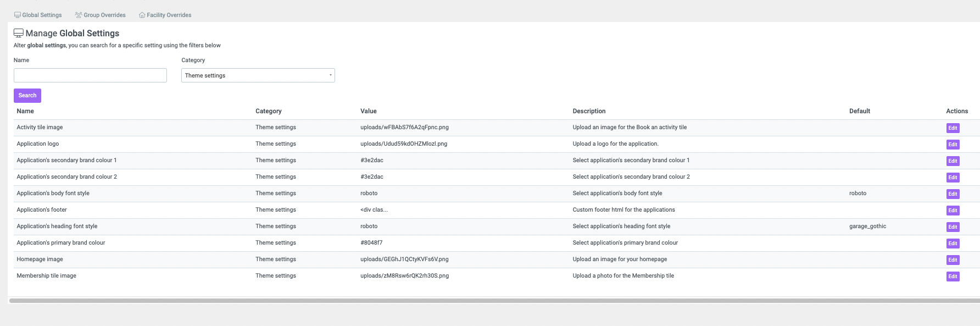Click value uploads/Udud59kdOHZMlozl.png

tap(404, 144)
